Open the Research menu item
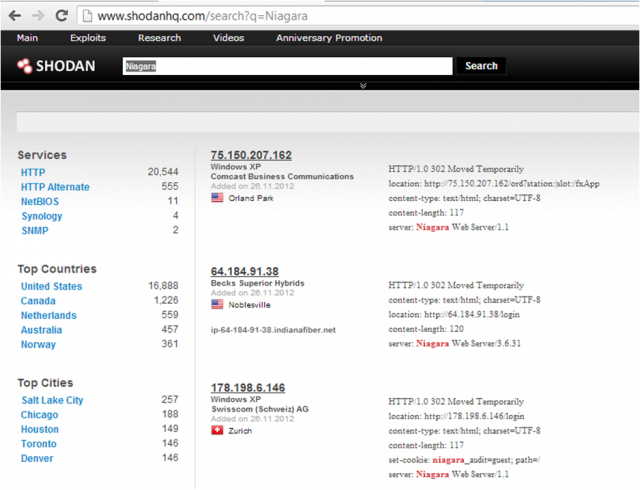 (159, 38)
